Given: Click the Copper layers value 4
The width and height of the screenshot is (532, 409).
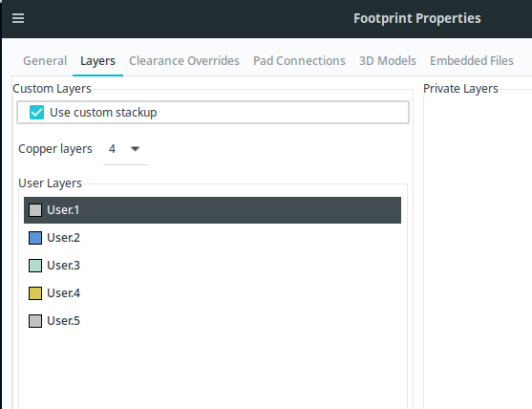Looking at the screenshot, I should tap(112, 149).
